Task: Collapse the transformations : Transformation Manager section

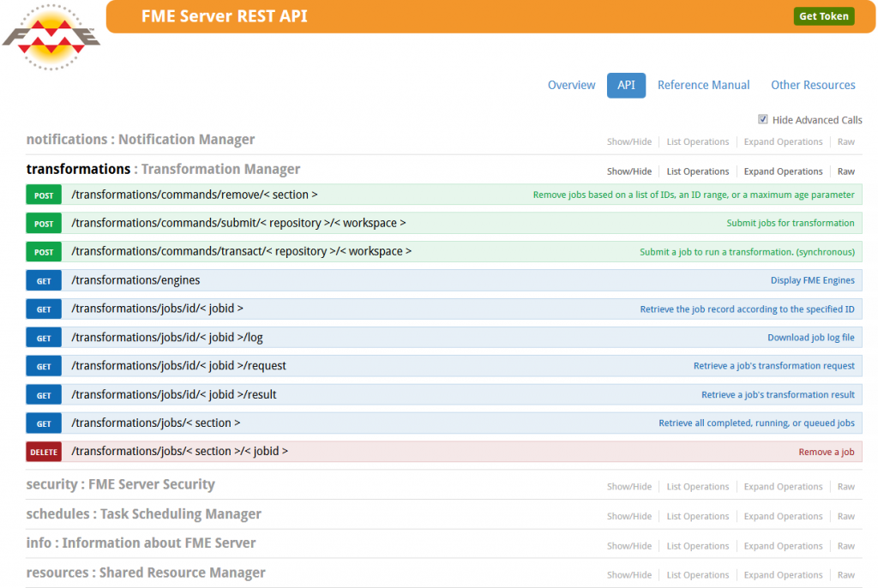Action: 163,169
